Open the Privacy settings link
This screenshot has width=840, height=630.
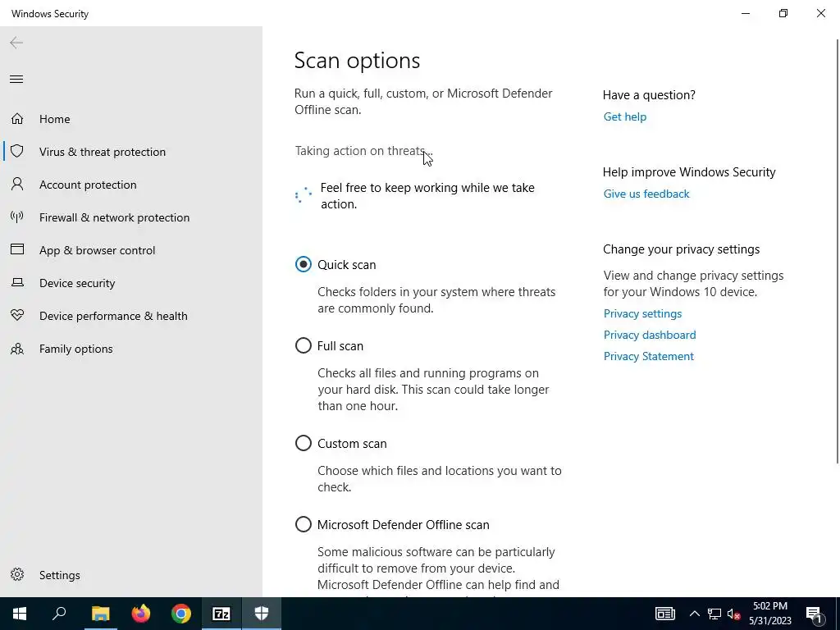[642, 313]
